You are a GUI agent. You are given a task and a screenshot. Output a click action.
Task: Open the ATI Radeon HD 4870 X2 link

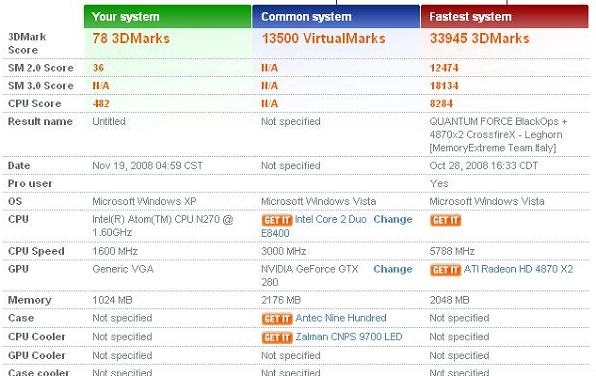pos(518,269)
